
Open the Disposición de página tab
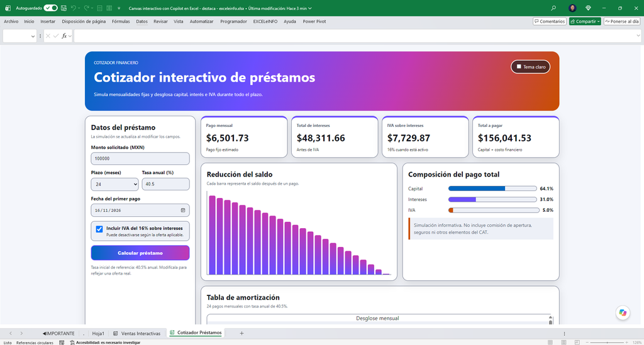click(x=84, y=21)
